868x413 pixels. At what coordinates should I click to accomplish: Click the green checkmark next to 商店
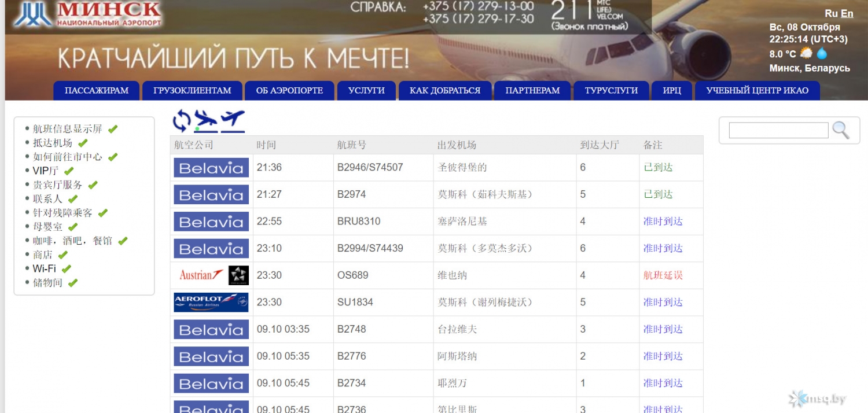[x=62, y=255]
